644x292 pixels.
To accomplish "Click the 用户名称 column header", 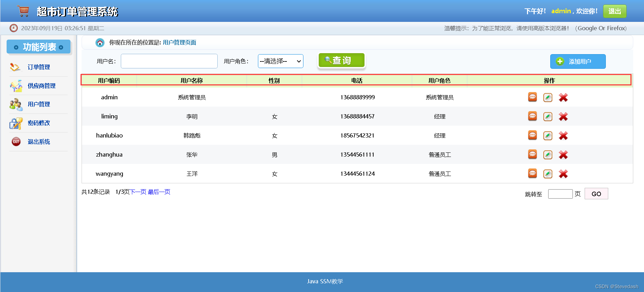I will tap(192, 81).
